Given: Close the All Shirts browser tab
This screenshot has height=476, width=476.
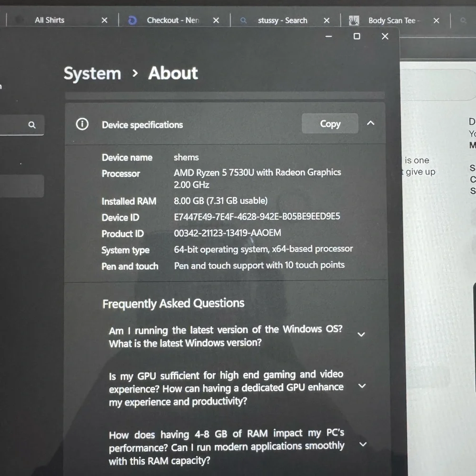Looking at the screenshot, I should click(104, 20).
